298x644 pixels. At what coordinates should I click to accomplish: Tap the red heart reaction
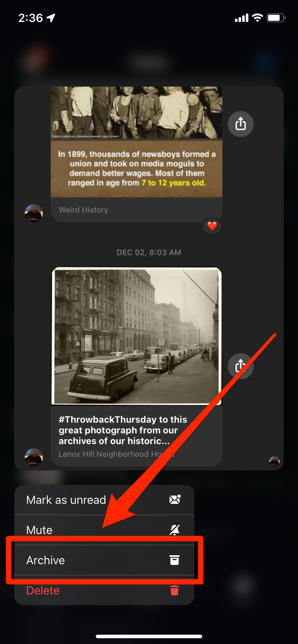click(x=212, y=226)
